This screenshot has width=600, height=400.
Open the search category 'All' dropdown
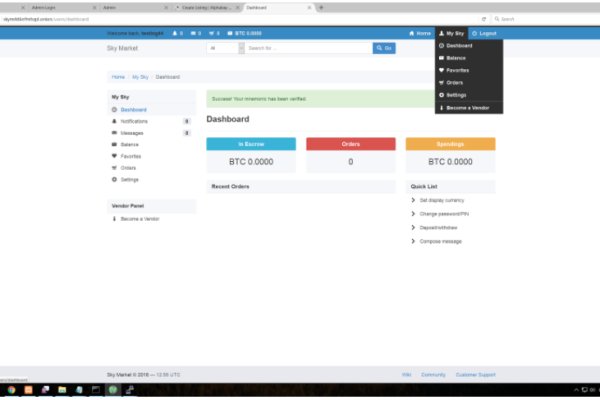(x=224, y=48)
